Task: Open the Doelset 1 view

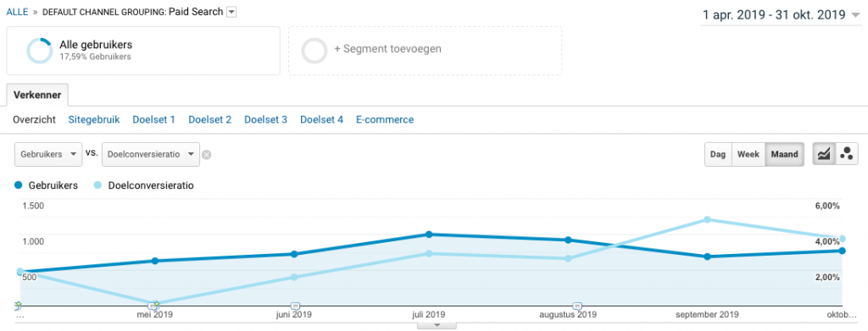Action: point(154,119)
